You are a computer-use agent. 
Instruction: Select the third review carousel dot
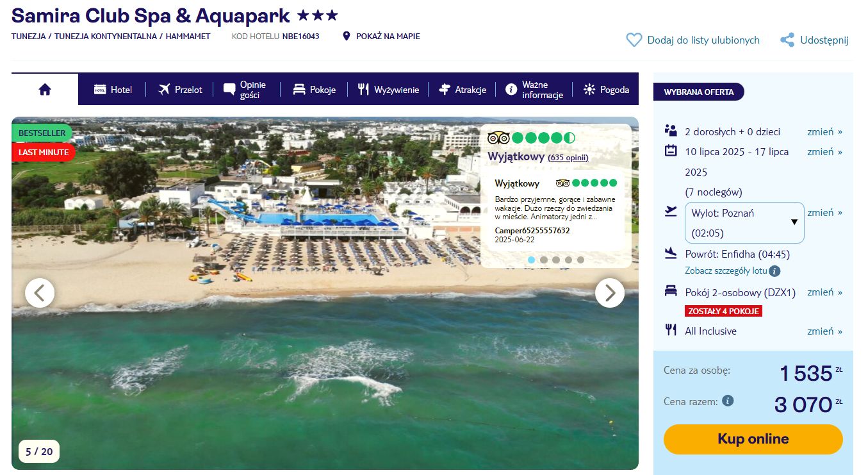556,260
